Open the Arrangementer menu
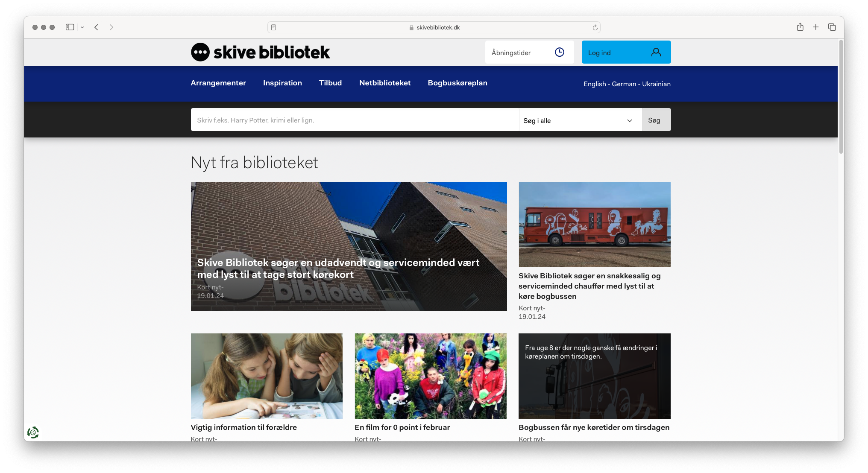The image size is (868, 473). coord(218,83)
